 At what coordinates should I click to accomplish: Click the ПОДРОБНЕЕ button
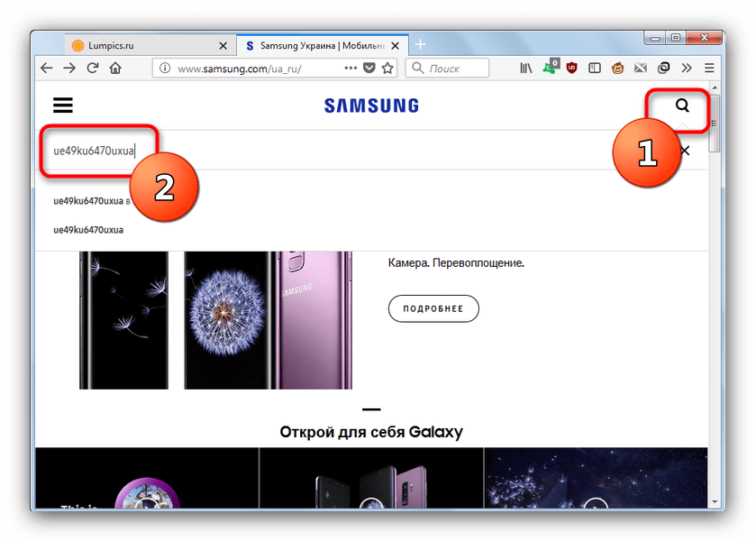click(433, 308)
